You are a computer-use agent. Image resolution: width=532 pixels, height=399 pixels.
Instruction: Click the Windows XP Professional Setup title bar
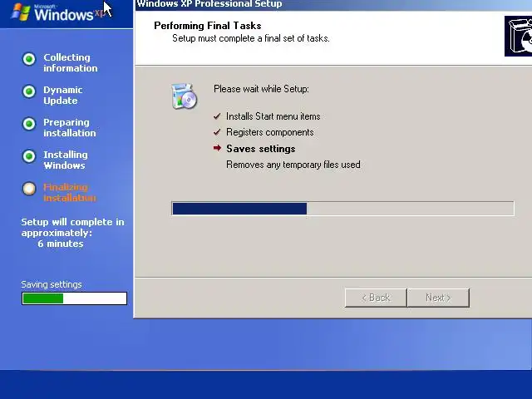tap(334, 4)
